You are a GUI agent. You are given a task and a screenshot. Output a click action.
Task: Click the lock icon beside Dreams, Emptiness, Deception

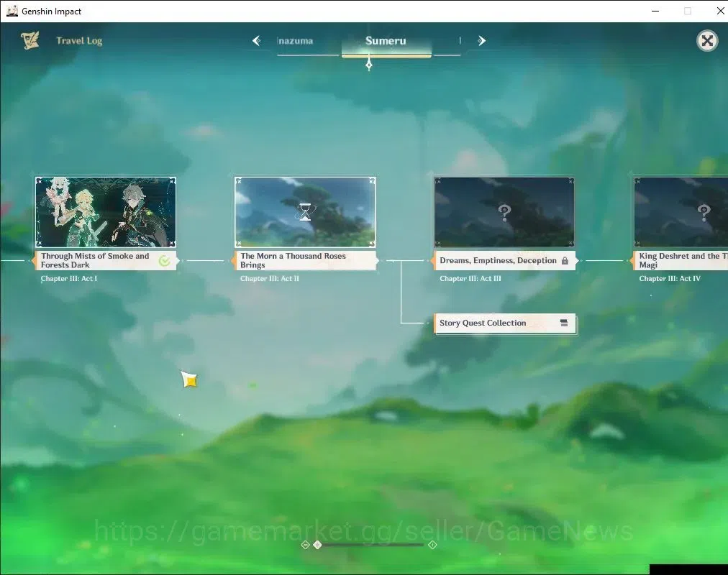(565, 261)
